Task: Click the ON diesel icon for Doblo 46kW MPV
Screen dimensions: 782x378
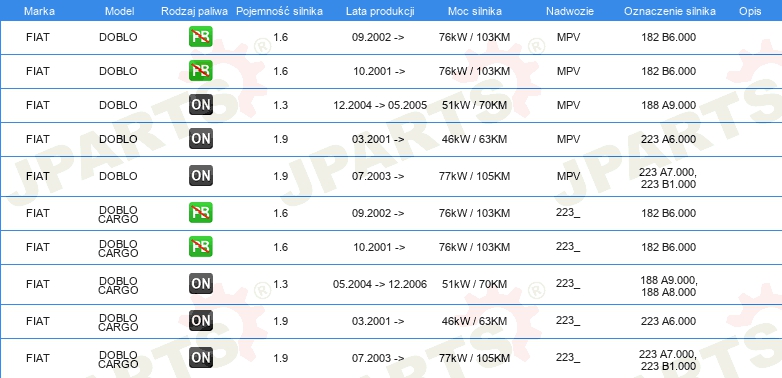Action: 200,139
